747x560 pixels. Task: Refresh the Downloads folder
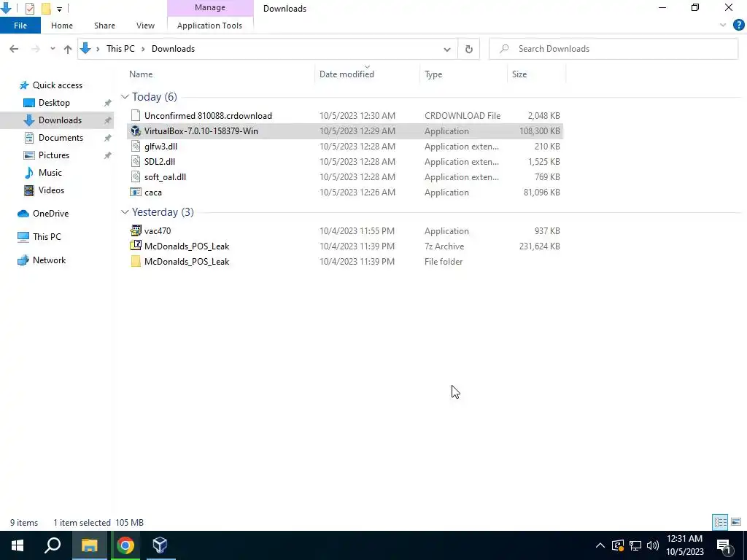point(469,49)
